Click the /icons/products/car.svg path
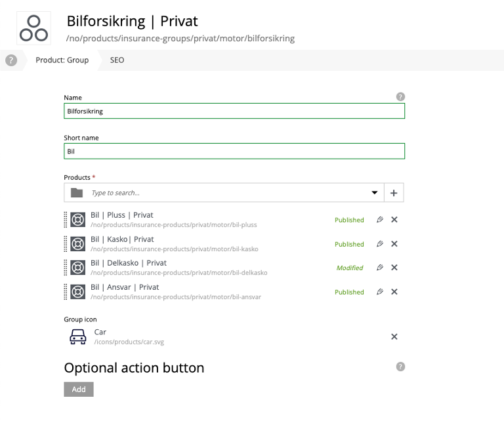Viewport: 504px width, 421px height. pos(129,342)
